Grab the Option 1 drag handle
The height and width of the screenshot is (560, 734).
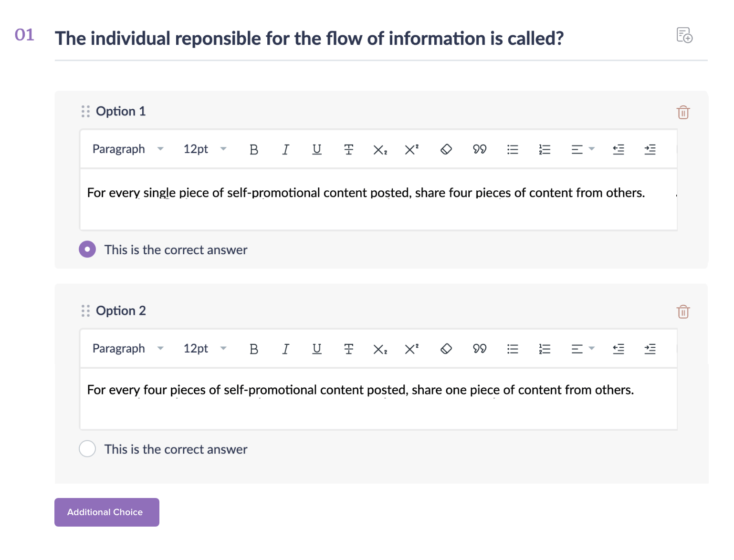(x=85, y=112)
